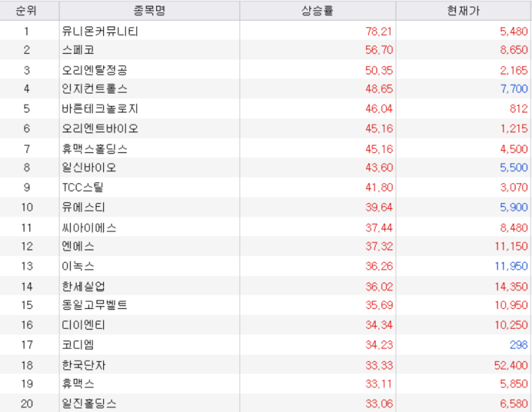The image size is (532, 412).
Task: Select the 48.65 rise rate cell
Action: (379, 89)
